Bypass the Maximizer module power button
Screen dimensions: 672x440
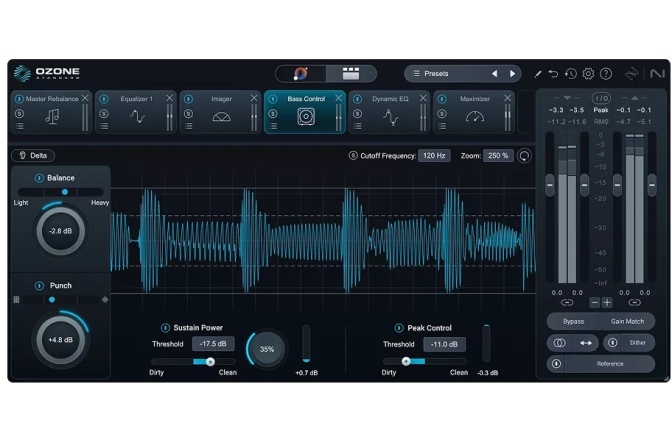442,99
